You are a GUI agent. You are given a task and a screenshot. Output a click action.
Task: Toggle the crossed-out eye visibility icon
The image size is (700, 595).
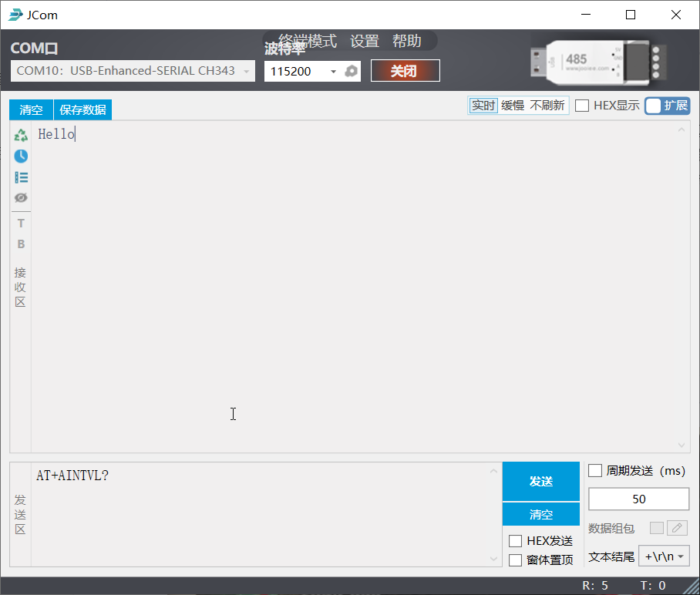(x=21, y=198)
